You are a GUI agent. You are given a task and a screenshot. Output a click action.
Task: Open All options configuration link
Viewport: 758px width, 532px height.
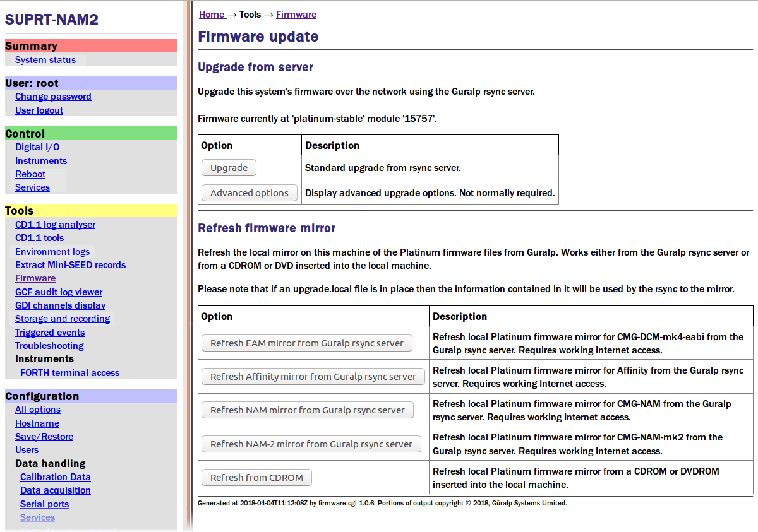tap(38, 410)
